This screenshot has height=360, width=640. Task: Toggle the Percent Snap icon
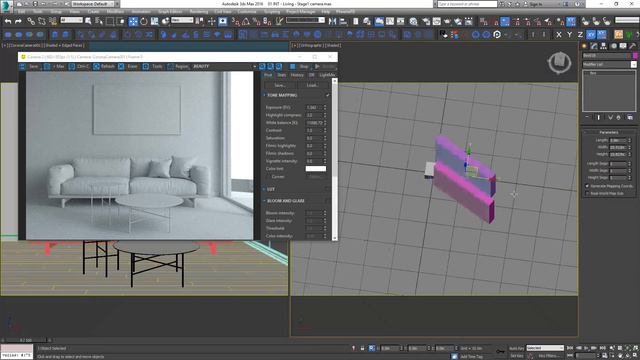click(256, 21)
